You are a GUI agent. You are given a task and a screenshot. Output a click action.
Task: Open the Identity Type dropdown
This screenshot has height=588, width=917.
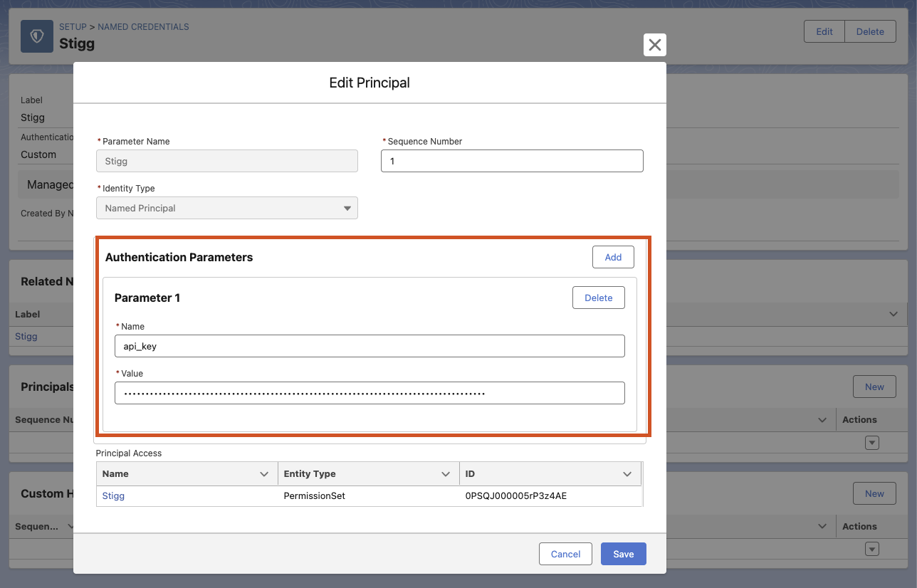tap(227, 208)
